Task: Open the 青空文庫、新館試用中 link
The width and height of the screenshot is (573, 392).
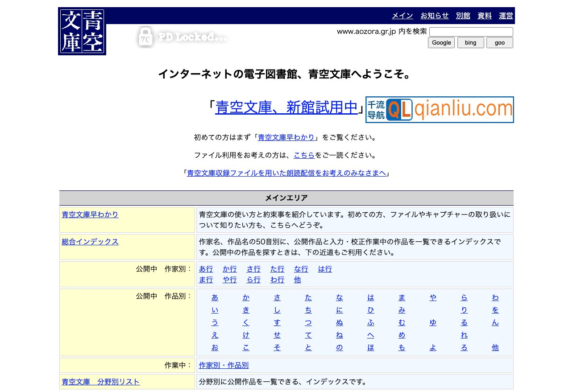Action: [286, 108]
